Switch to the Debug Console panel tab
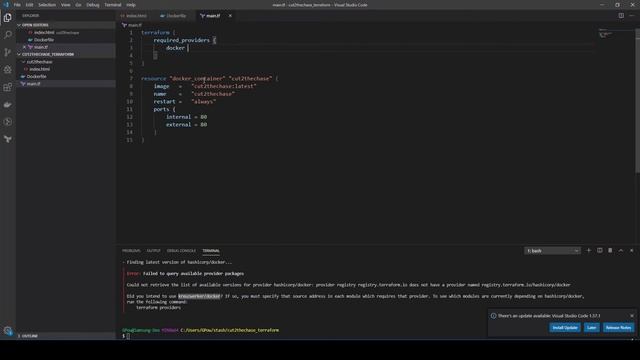Screen dimensions: 640x360 (181, 251)
